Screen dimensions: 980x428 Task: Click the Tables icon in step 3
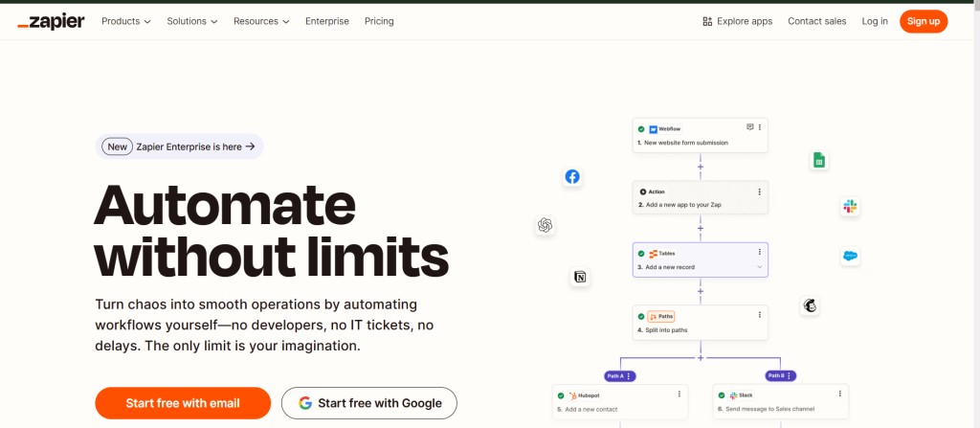653,254
